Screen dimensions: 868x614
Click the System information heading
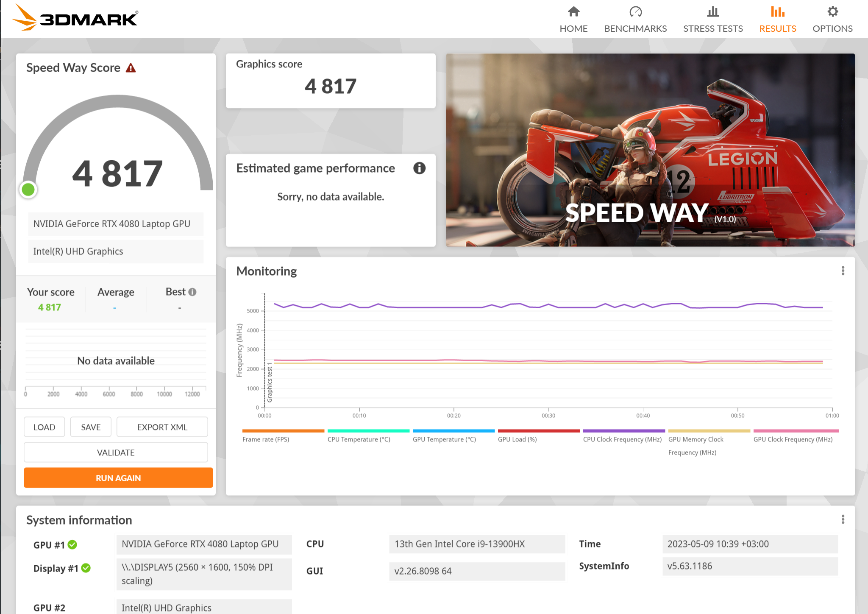click(79, 520)
